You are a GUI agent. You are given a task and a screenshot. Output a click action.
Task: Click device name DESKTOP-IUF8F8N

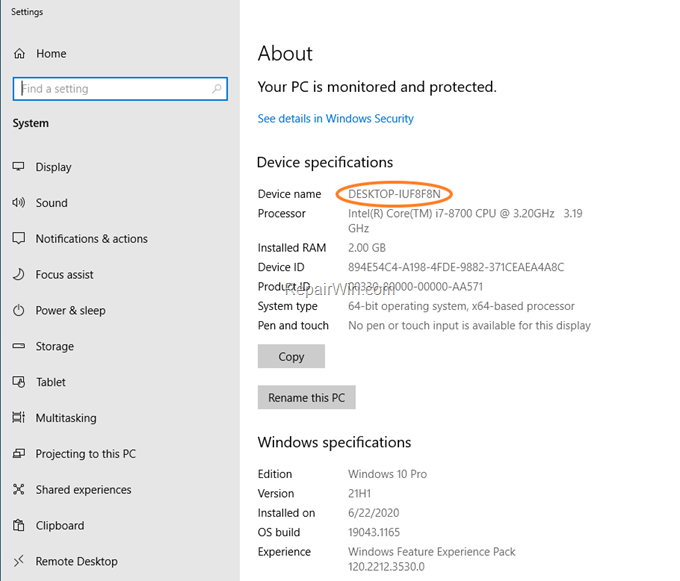pos(394,194)
